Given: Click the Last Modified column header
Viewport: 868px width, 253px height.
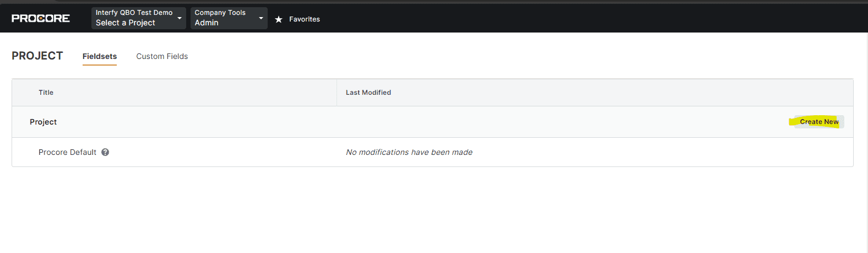Looking at the screenshot, I should click(x=368, y=93).
